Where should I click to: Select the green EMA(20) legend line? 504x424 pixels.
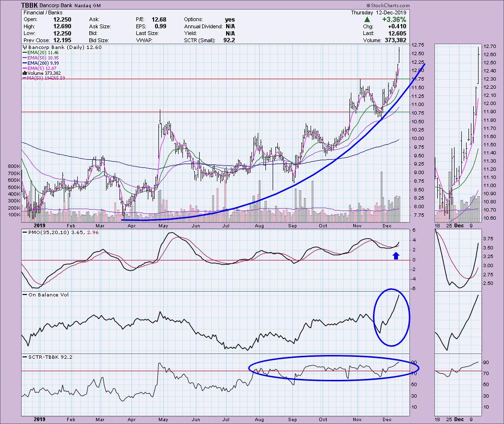point(25,53)
